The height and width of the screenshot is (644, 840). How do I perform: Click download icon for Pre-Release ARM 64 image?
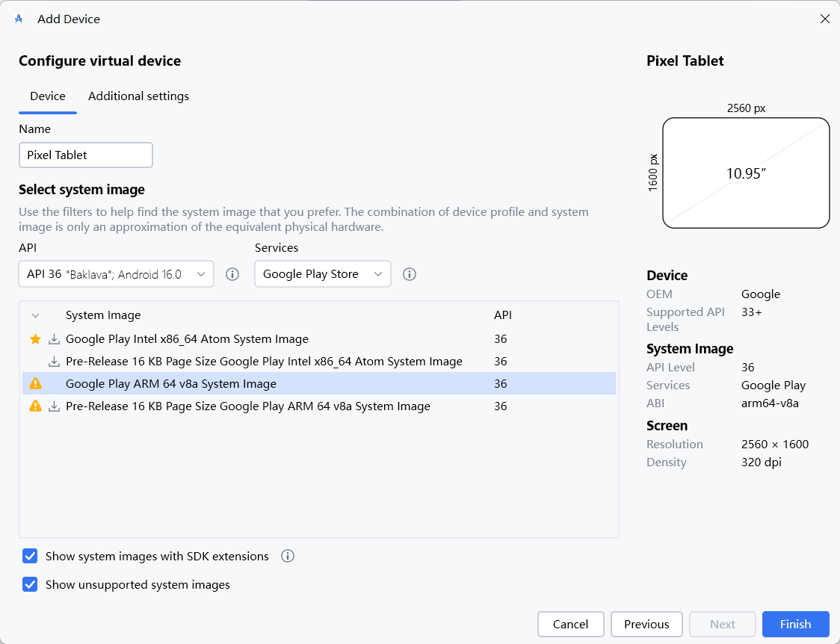coord(54,406)
